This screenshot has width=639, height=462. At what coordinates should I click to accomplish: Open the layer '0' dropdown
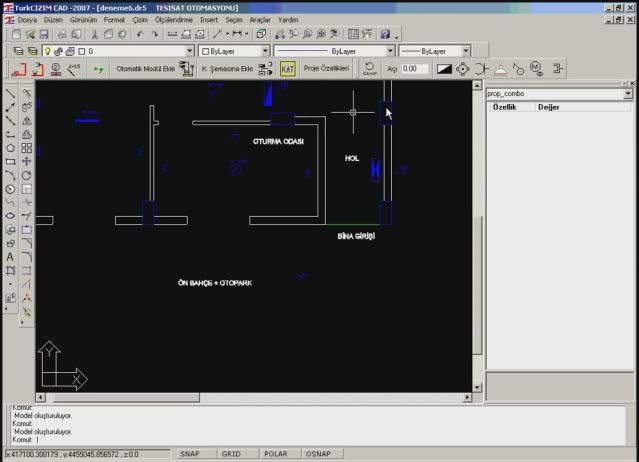pyautogui.click(x=189, y=51)
